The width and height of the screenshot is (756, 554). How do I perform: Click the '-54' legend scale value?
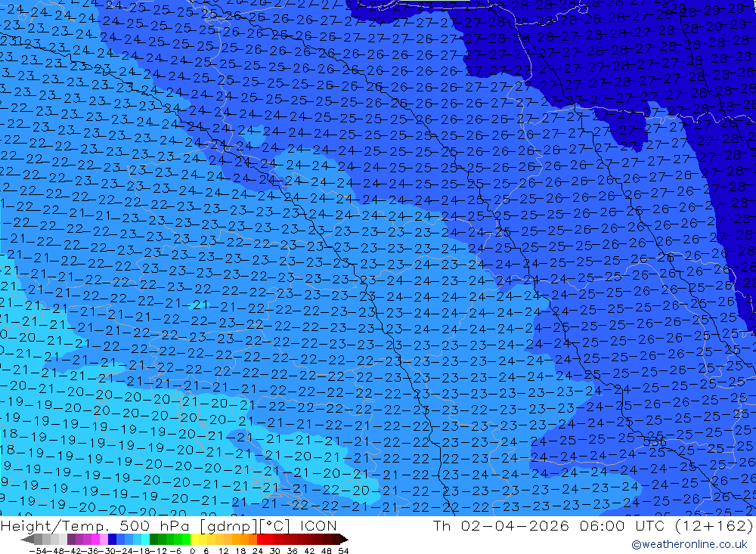pos(38,551)
